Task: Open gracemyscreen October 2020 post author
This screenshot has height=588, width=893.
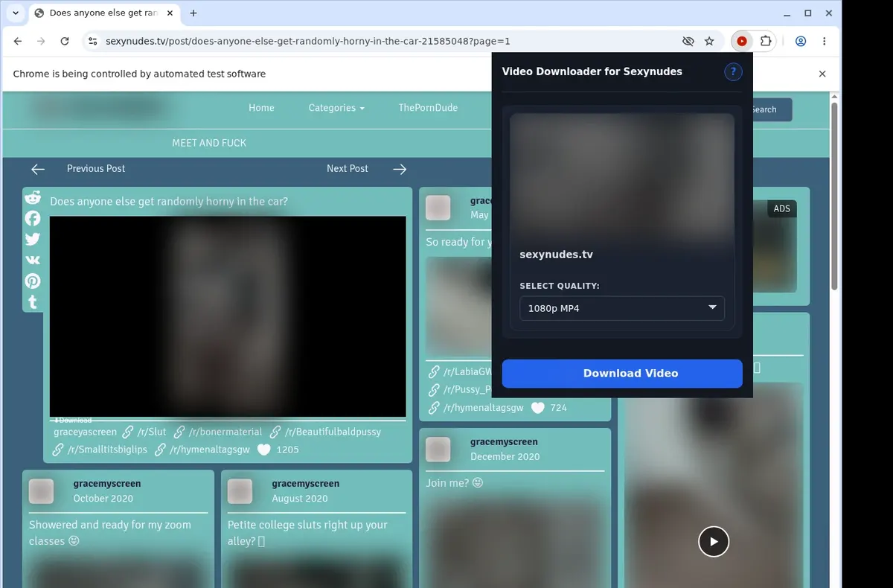Action: click(107, 484)
